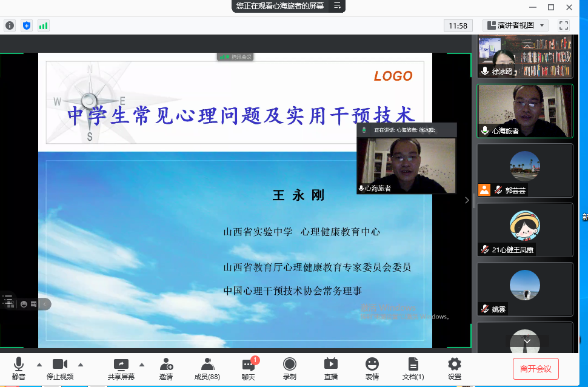The image size is (588, 387).
Task: Check connection via the network signal icon
Action: pos(42,25)
